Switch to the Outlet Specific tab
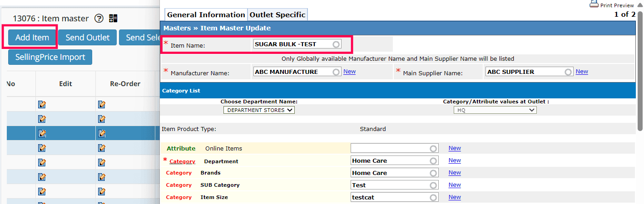 pyautogui.click(x=277, y=15)
